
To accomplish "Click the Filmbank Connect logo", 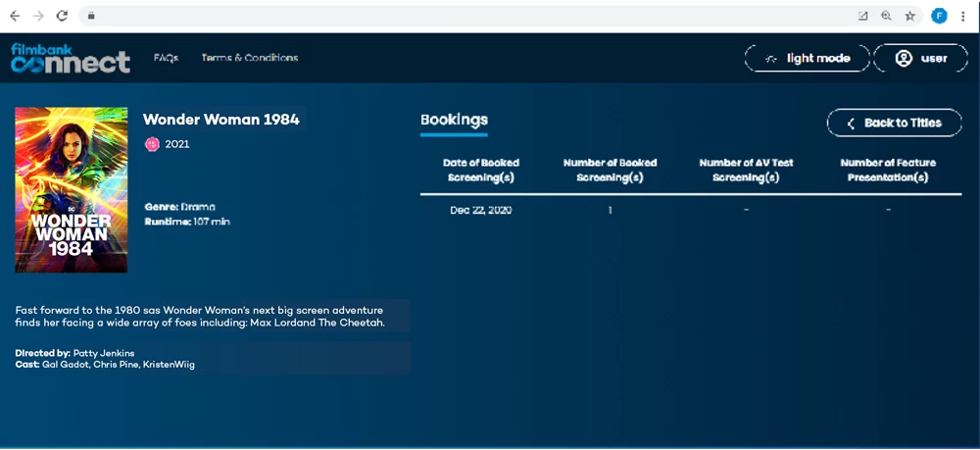I will pyautogui.click(x=70, y=58).
